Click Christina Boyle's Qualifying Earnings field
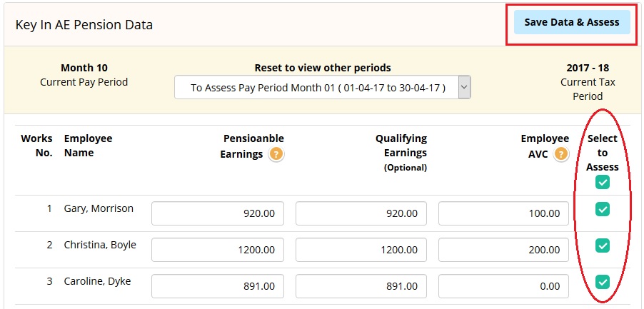 click(361, 250)
